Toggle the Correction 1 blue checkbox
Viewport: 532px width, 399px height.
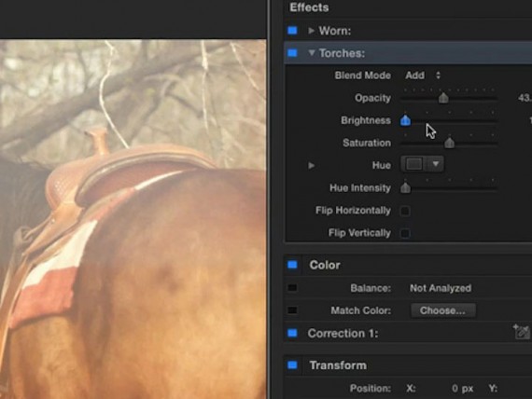point(292,333)
